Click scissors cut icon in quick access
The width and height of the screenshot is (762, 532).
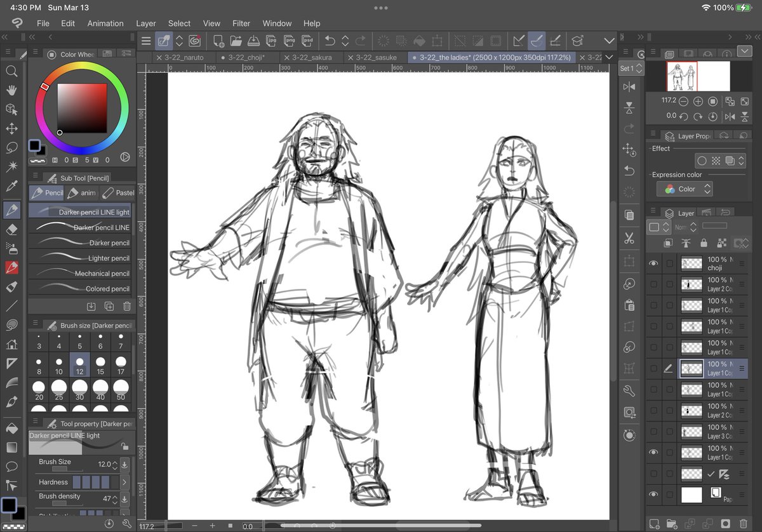(x=629, y=239)
